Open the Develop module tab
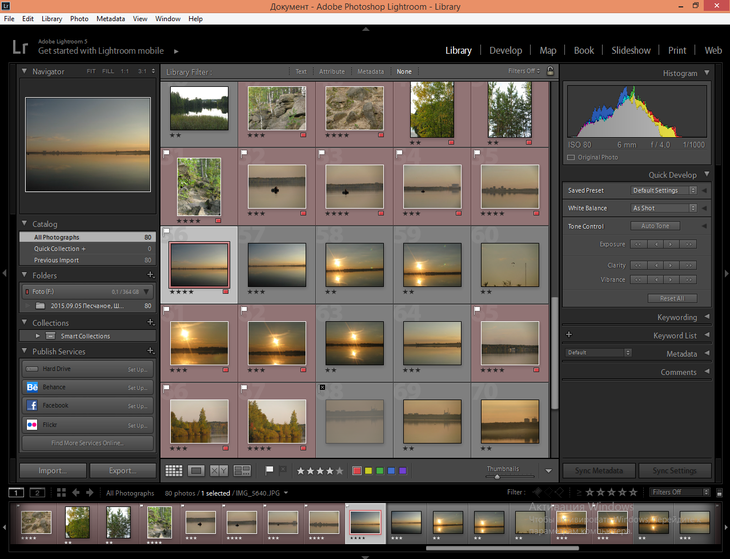The width and height of the screenshot is (730, 559). (505, 50)
